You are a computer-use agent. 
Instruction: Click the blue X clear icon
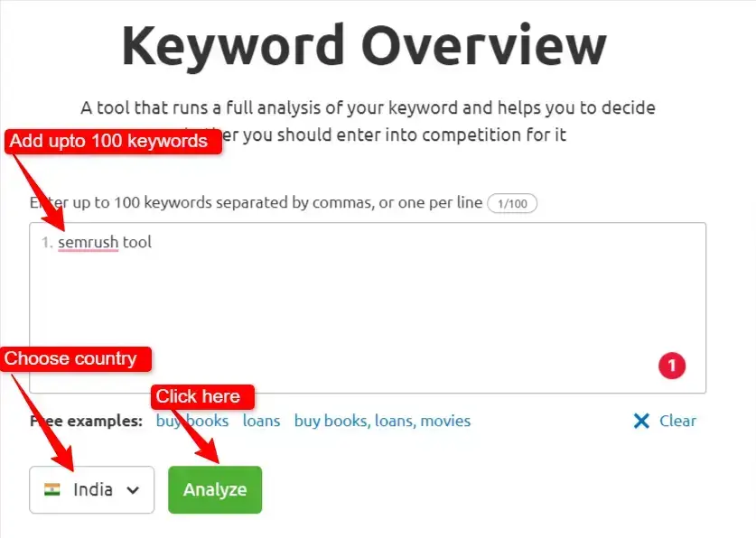tap(641, 421)
